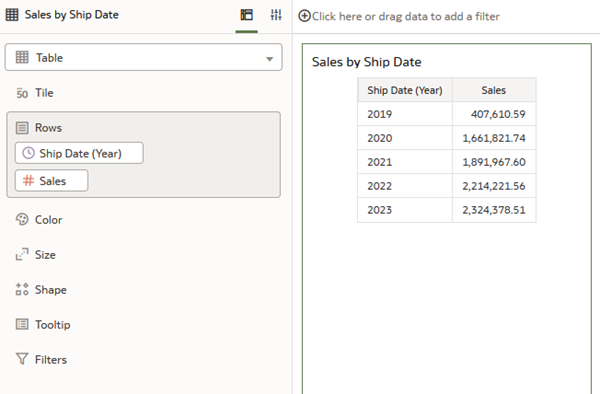Click the table icon in visualization selector
This screenshot has height=394, width=600.
[x=22, y=57]
